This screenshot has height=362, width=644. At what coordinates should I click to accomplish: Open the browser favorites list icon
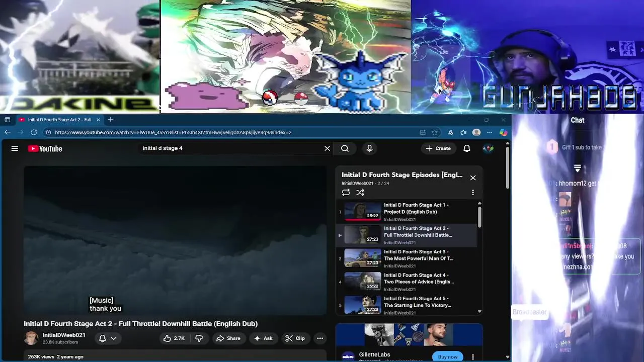tap(463, 132)
